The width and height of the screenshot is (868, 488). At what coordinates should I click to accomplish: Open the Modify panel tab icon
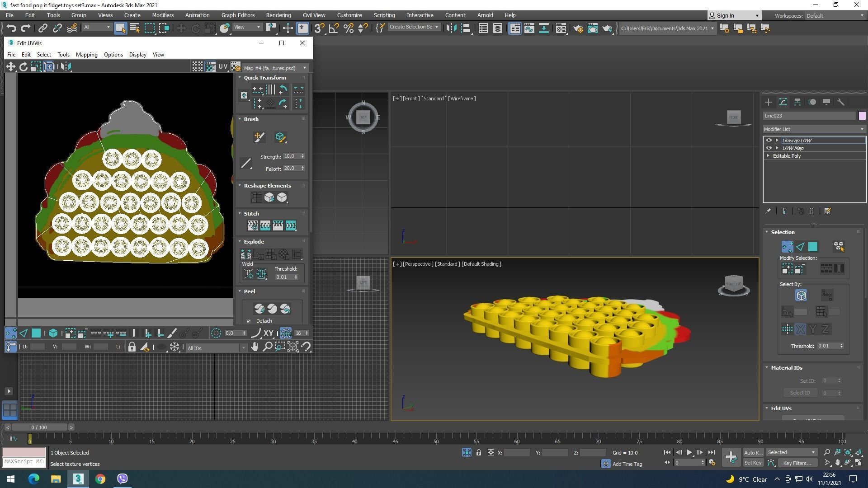click(783, 102)
